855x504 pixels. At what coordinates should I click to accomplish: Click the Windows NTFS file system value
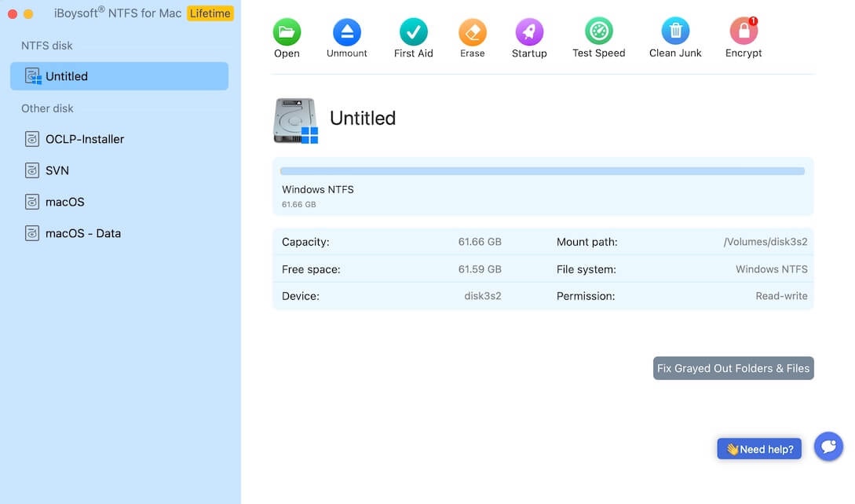(772, 269)
